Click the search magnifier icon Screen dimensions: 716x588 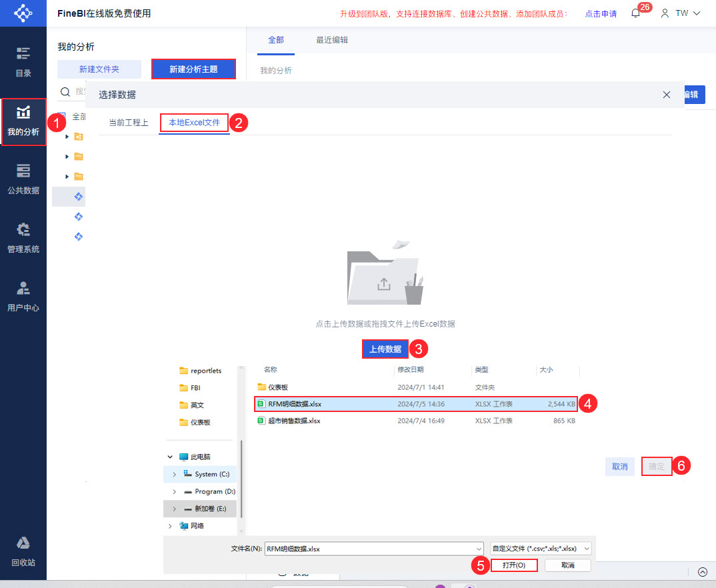(65, 92)
